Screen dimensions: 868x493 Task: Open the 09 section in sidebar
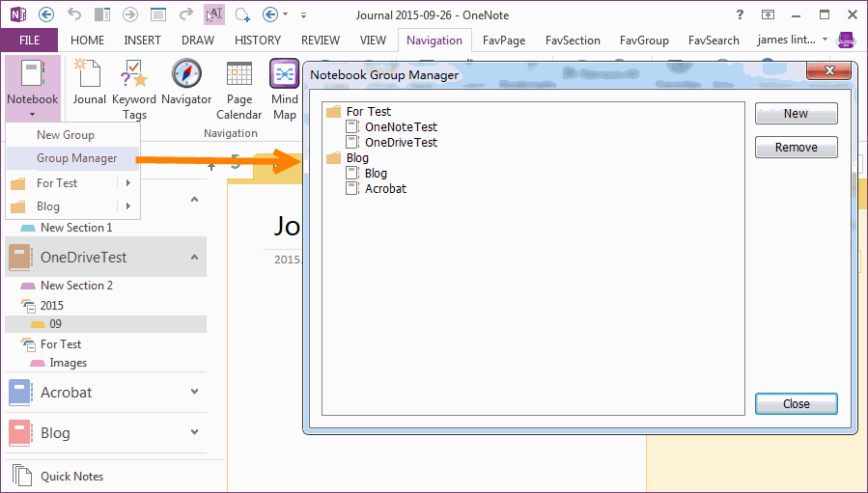106,324
